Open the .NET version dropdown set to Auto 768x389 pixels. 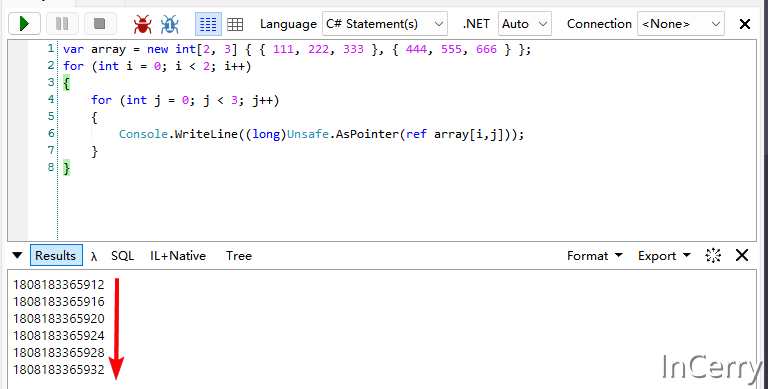525,24
